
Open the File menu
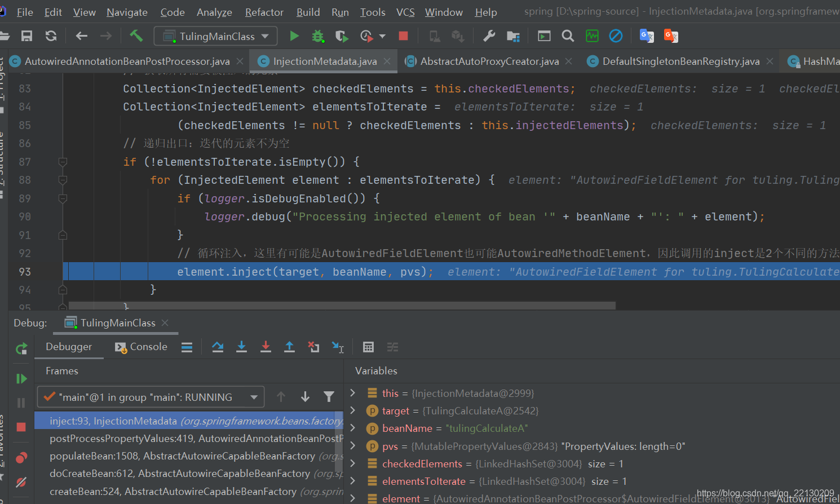coord(25,12)
